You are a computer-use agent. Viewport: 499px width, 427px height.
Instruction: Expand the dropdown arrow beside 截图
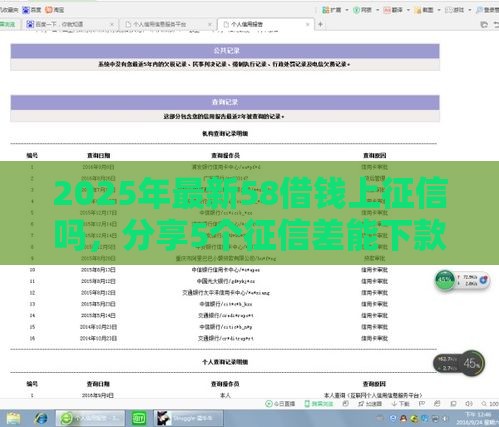click(439, 10)
